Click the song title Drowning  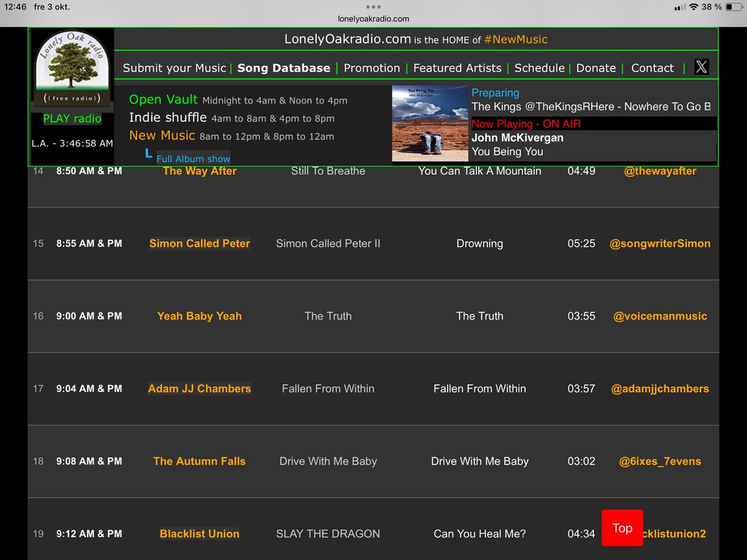479,243
